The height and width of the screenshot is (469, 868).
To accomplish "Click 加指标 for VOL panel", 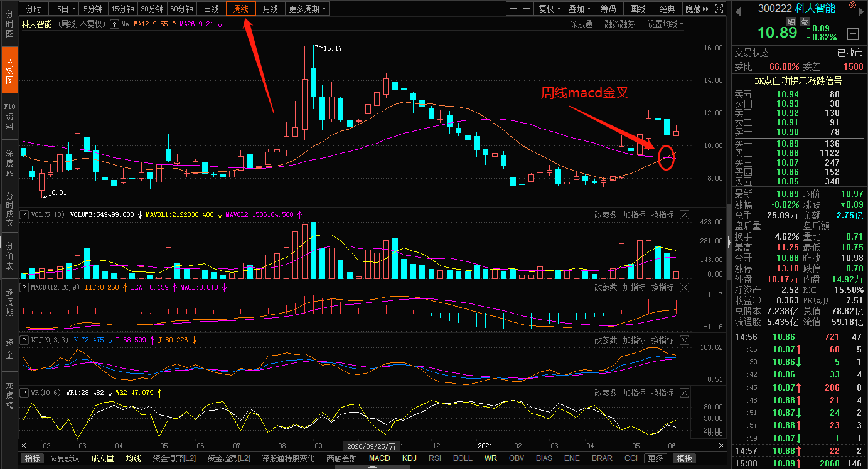I will click(634, 214).
